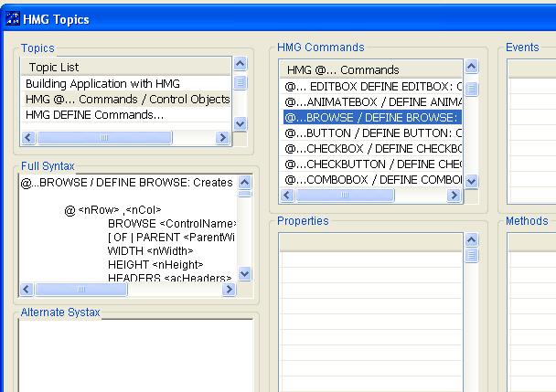Click the Methods list column header
Viewport: 556px width, 392px height.
tap(532, 243)
